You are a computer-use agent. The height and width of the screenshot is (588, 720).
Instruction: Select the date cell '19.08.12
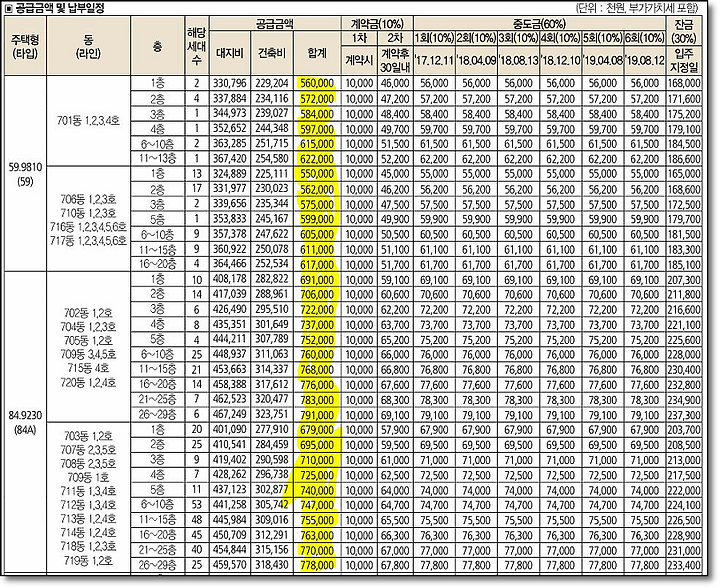645,61
